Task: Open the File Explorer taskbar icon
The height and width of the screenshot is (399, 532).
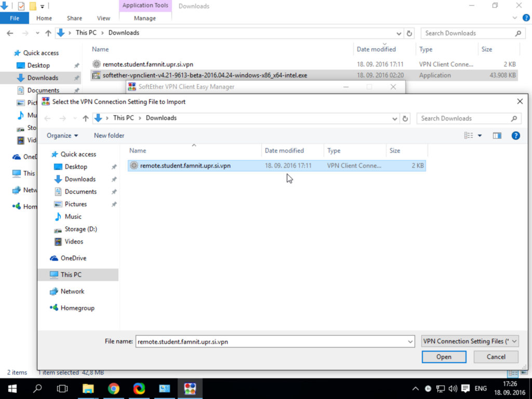Action: [88, 389]
